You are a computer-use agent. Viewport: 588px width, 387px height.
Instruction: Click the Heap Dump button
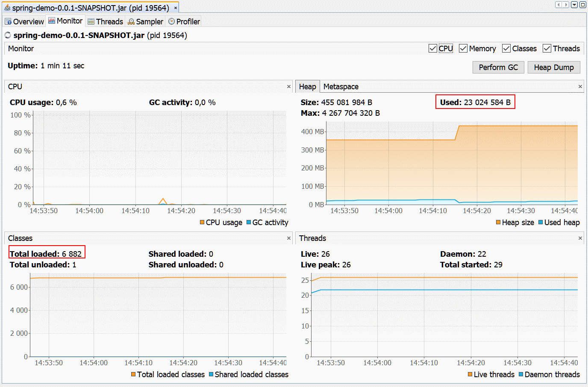[x=553, y=67]
